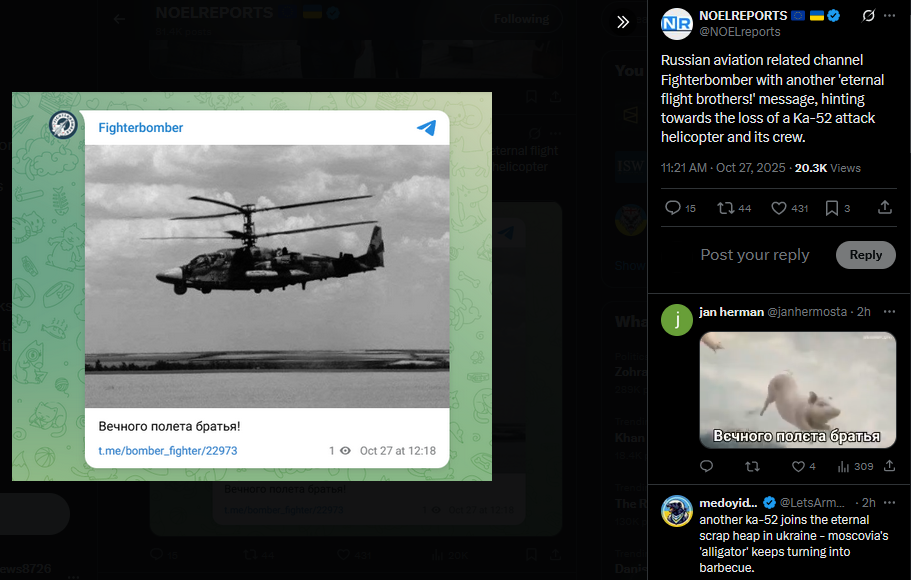Share jan herman's reply
The height and width of the screenshot is (580, 911).
[890, 466]
